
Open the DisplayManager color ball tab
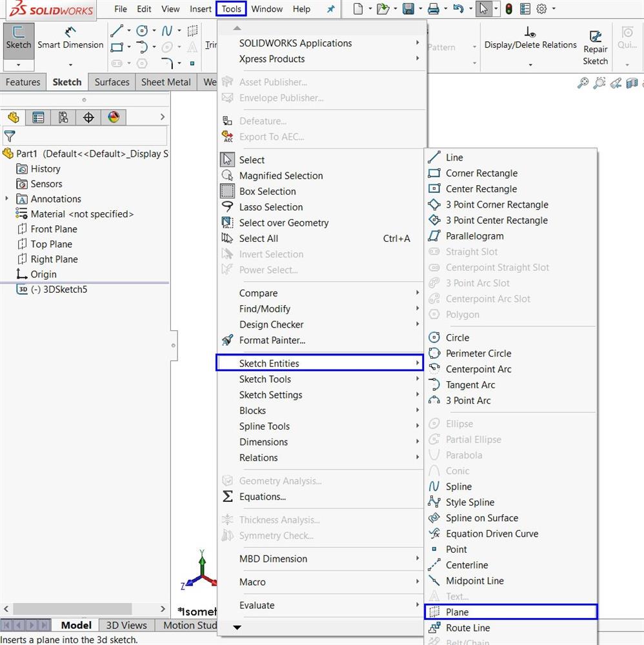tap(114, 117)
